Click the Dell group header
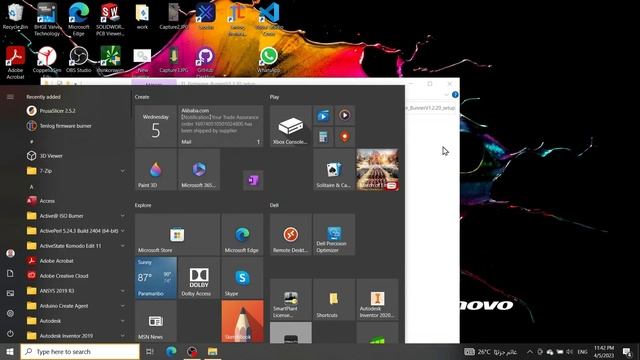The image size is (640, 360). point(274,205)
